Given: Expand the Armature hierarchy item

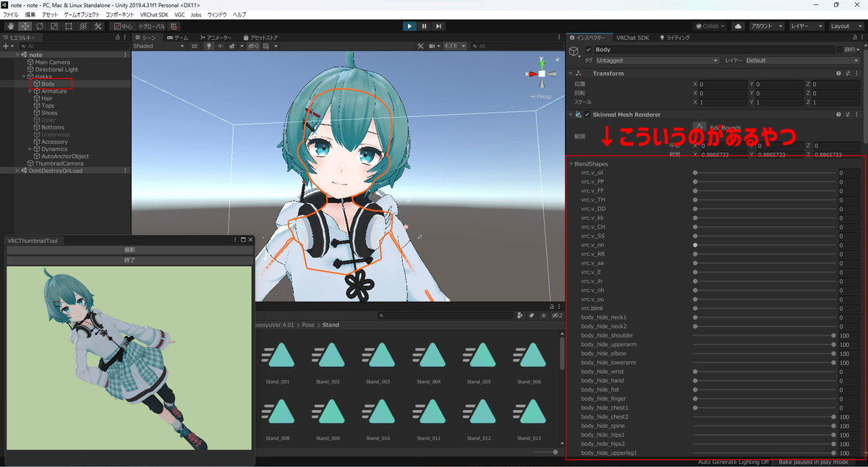Looking at the screenshot, I should pos(30,91).
